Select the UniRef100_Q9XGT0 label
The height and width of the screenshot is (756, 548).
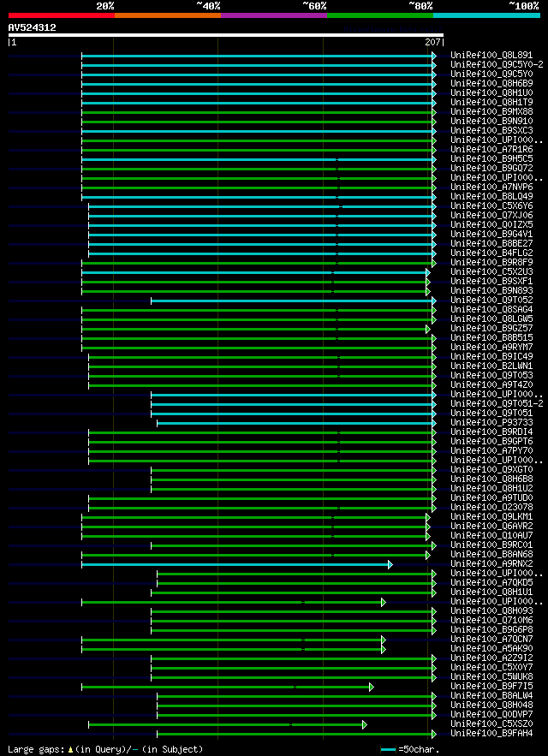pos(491,469)
